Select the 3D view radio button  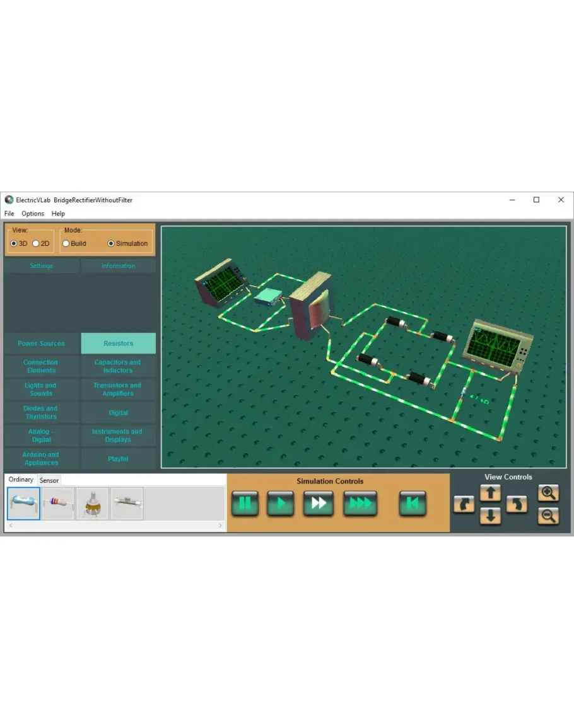tap(14, 243)
